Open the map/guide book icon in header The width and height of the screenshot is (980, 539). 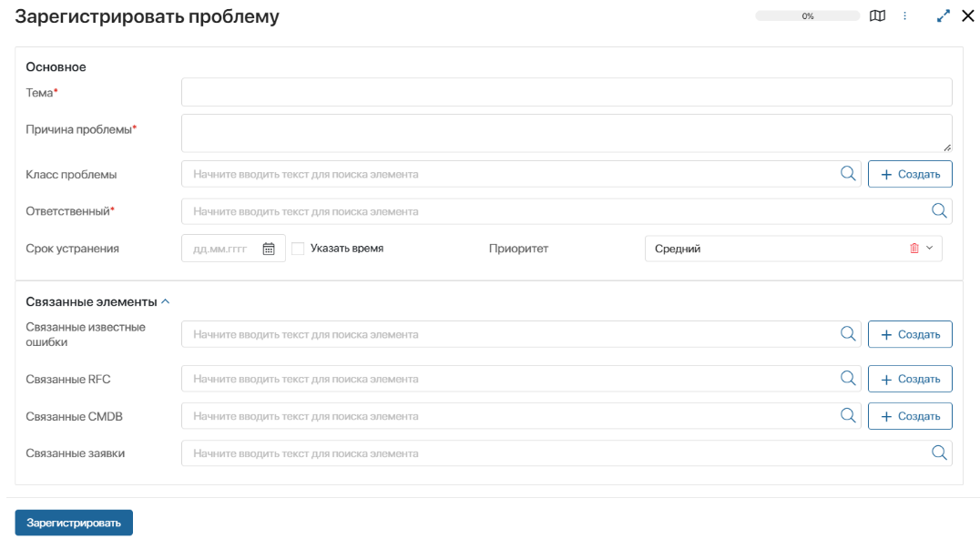click(x=877, y=16)
